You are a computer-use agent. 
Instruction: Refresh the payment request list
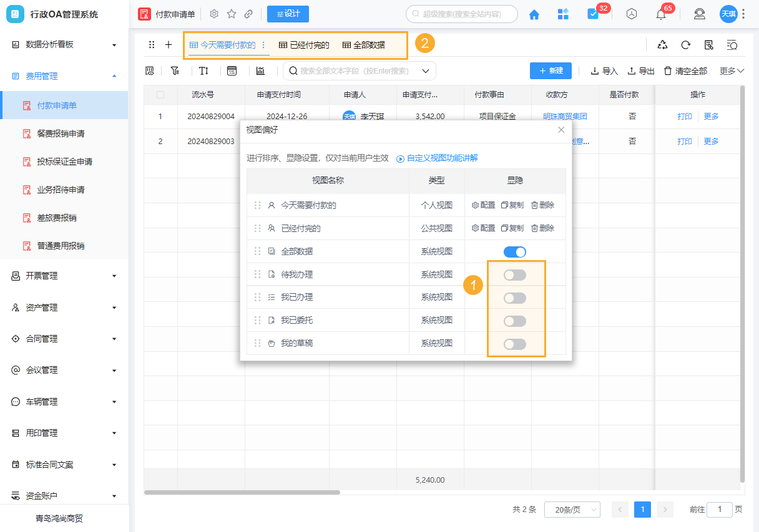point(685,46)
